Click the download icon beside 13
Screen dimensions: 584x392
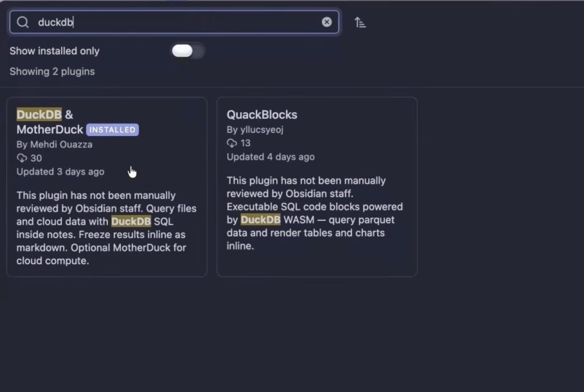pos(232,143)
